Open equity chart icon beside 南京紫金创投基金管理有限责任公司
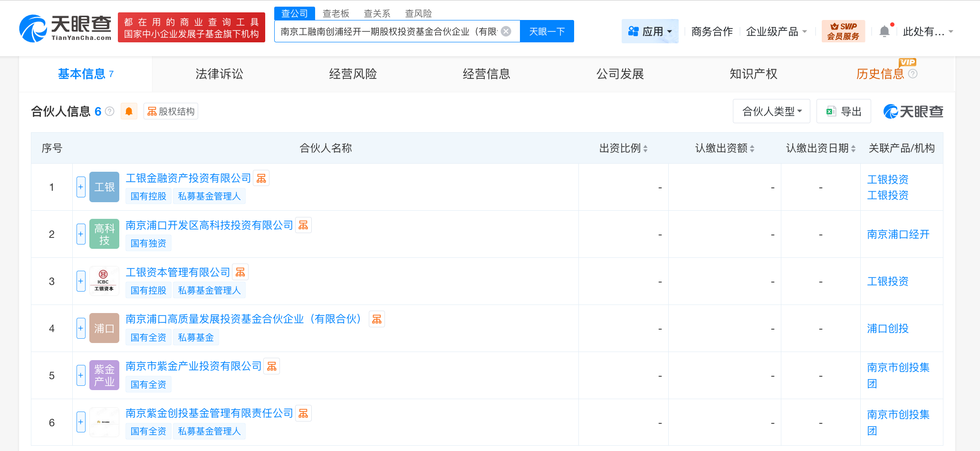 (303, 413)
